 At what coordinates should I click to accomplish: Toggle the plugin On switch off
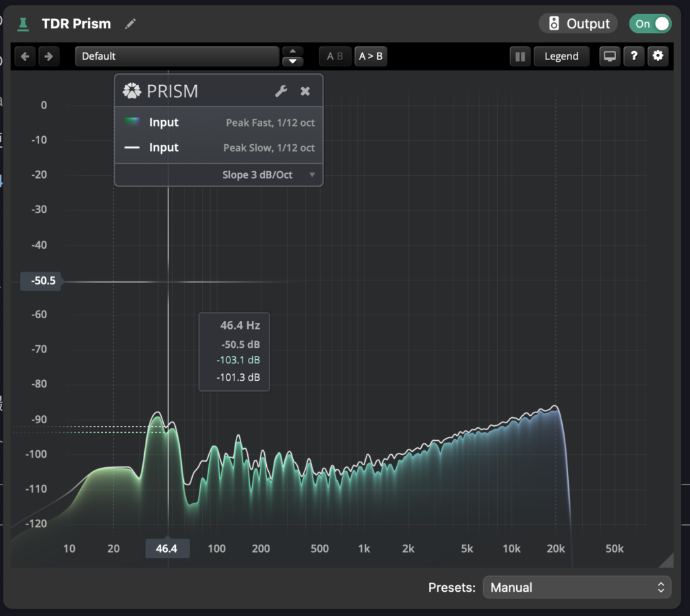tap(650, 24)
